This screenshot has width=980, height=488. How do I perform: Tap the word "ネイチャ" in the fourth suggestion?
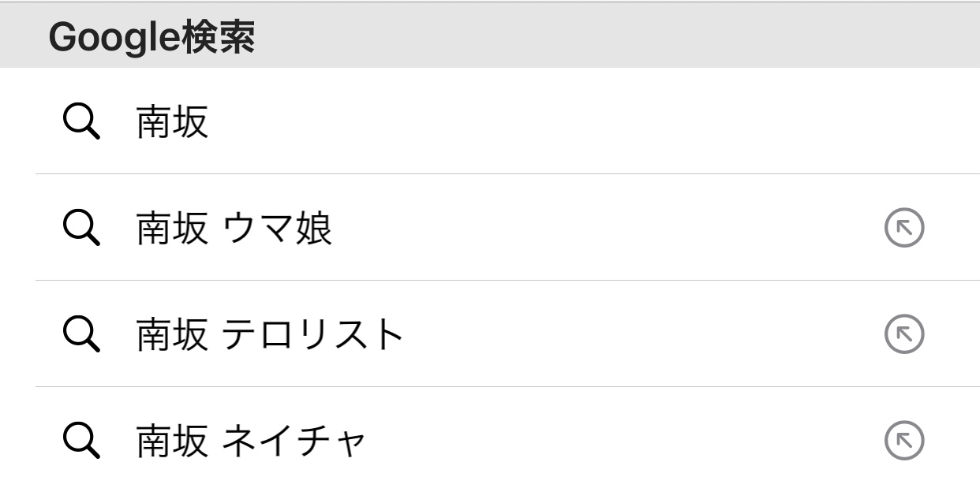pos(294,441)
